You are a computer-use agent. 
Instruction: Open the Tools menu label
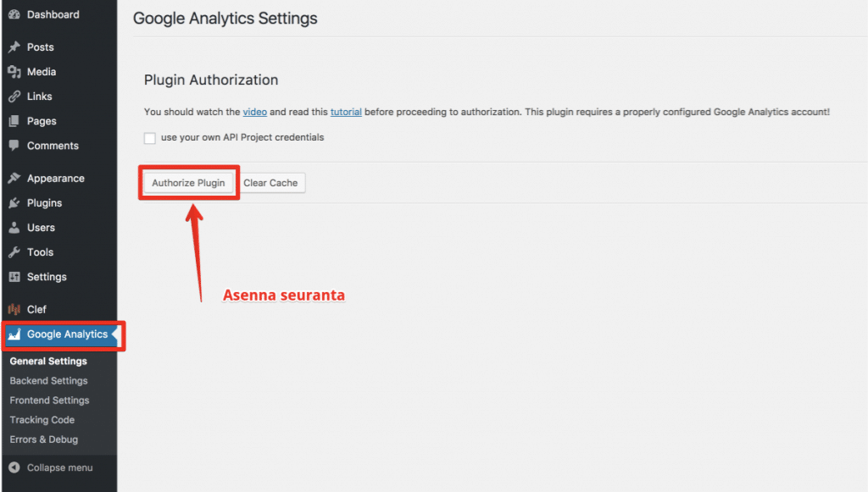(x=40, y=252)
